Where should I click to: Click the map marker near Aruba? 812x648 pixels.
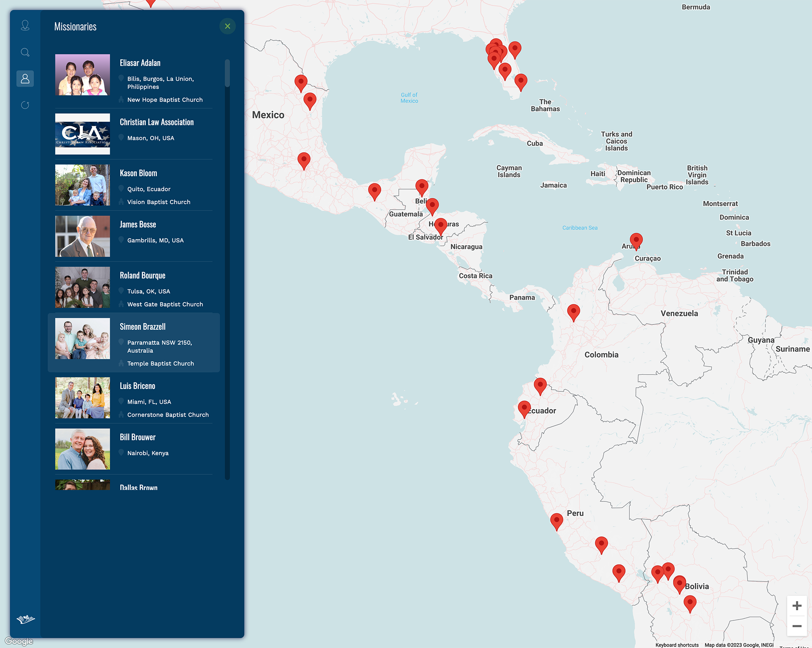point(636,240)
